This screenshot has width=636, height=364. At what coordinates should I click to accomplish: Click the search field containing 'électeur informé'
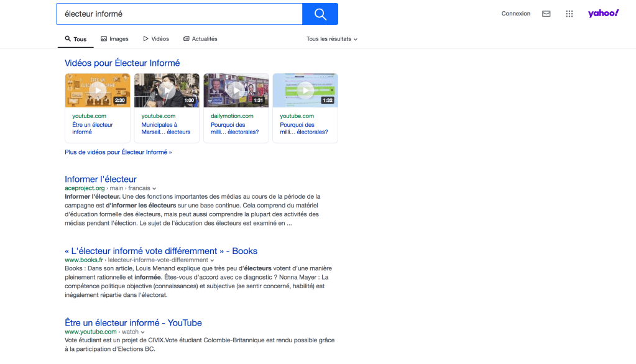tap(179, 14)
